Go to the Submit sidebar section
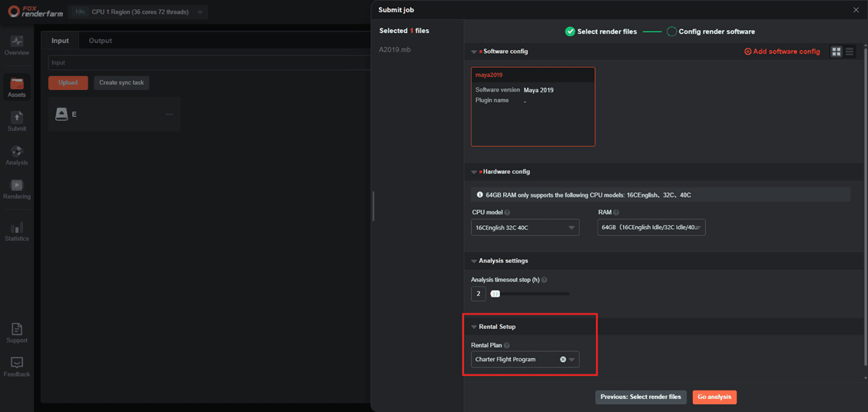Viewport: 868px width, 412px height. coord(16,121)
